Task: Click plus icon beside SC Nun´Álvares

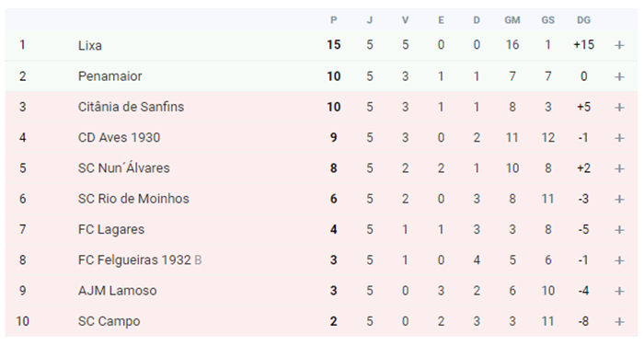Action: (619, 168)
